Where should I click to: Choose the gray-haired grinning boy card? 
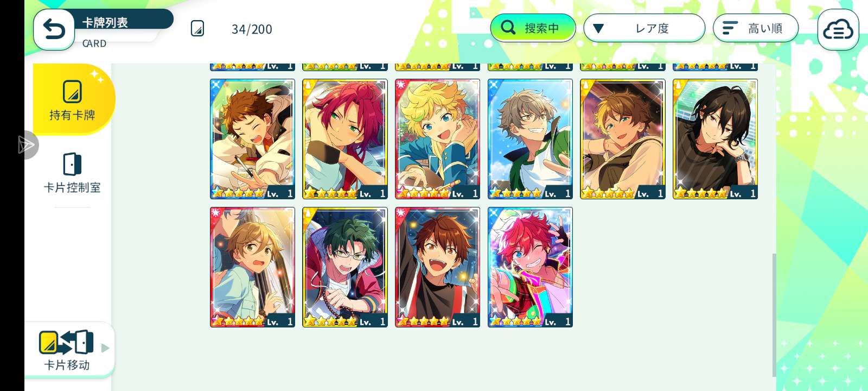coord(530,139)
